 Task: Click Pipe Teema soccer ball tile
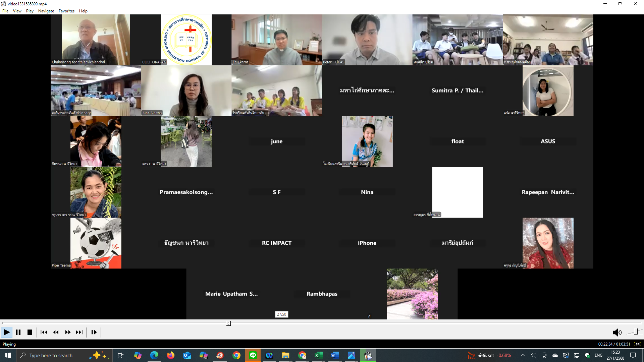[96, 243]
